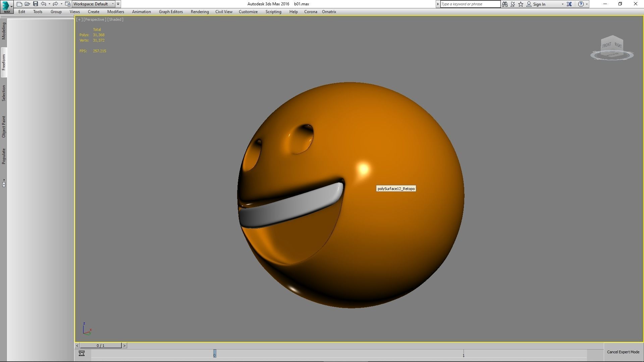Undo last action with Undo arrow
The width and height of the screenshot is (644, 362).
coord(44,4)
